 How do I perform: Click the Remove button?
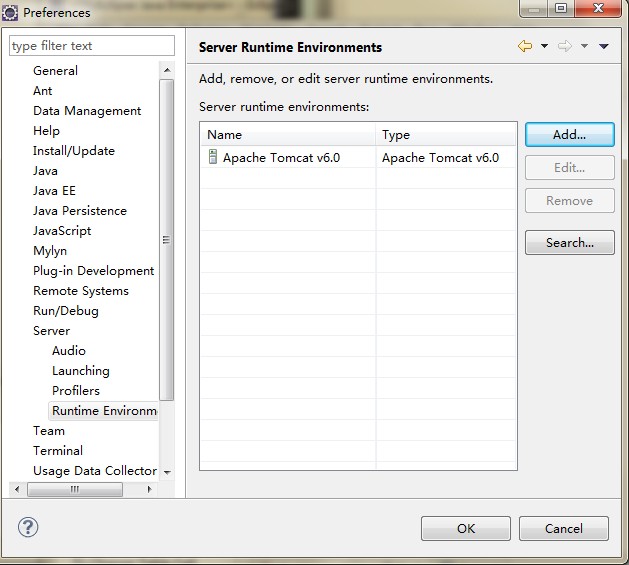(x=570, y=201)
